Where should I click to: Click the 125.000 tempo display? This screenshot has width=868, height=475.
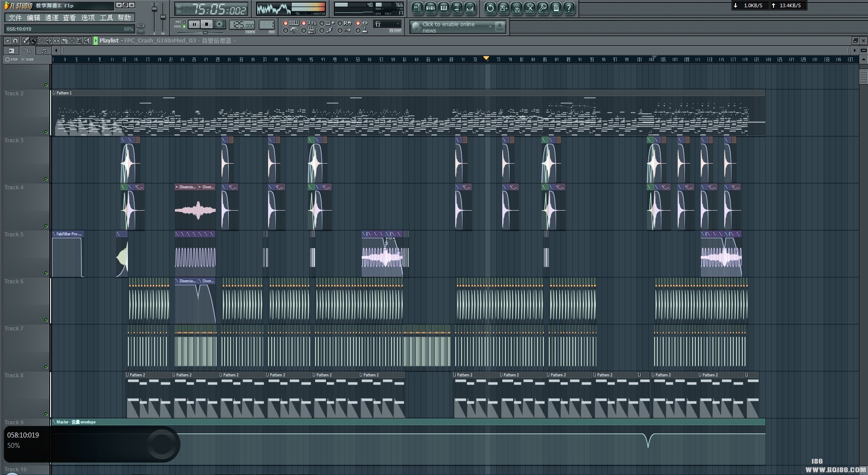pyautogui.click(x=242, y=24)
